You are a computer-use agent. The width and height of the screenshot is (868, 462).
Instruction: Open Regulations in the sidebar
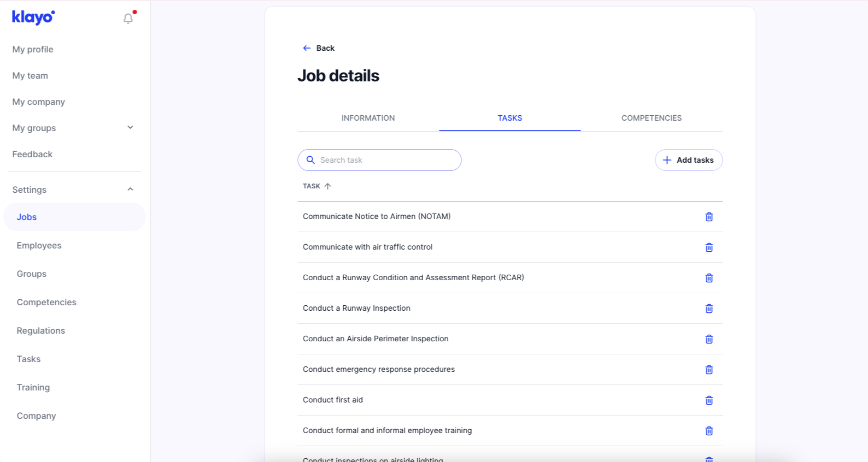(x=40, y=331)
